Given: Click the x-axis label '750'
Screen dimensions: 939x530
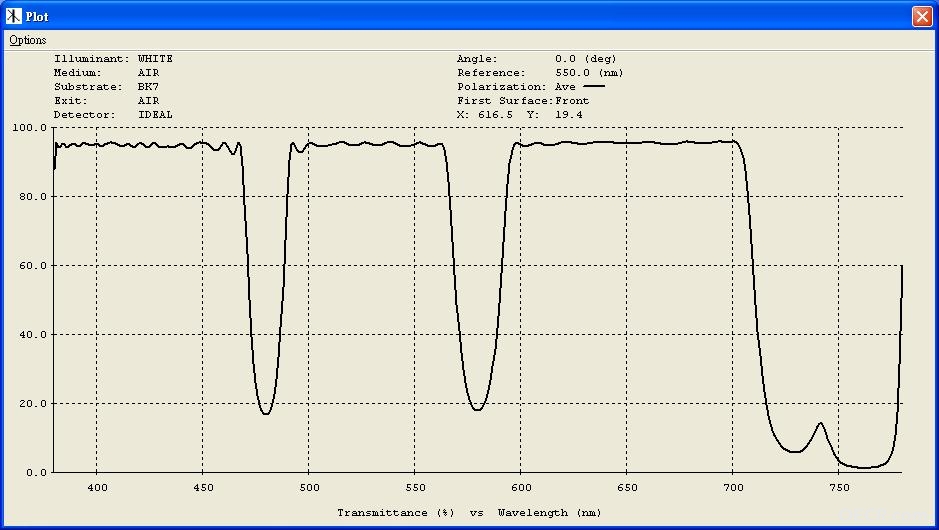Looking at the screenshot, I should click(x=839, y=487).
